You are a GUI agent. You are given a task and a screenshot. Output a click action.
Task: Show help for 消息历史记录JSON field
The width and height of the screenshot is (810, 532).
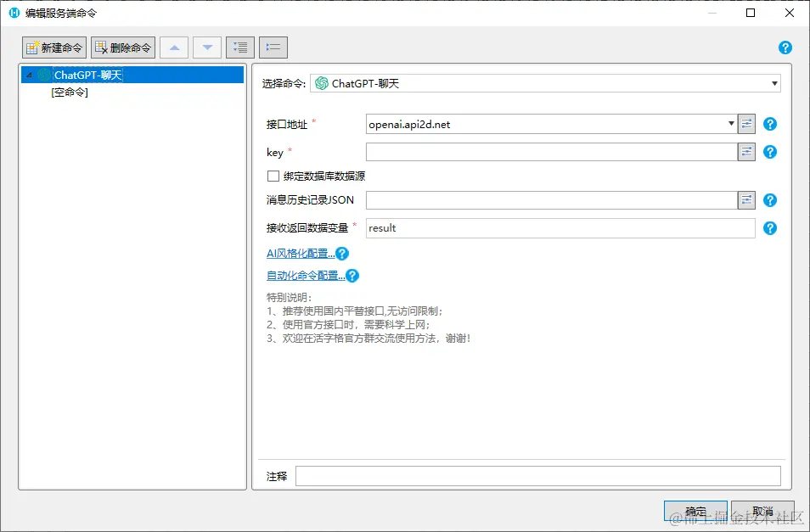770,200
